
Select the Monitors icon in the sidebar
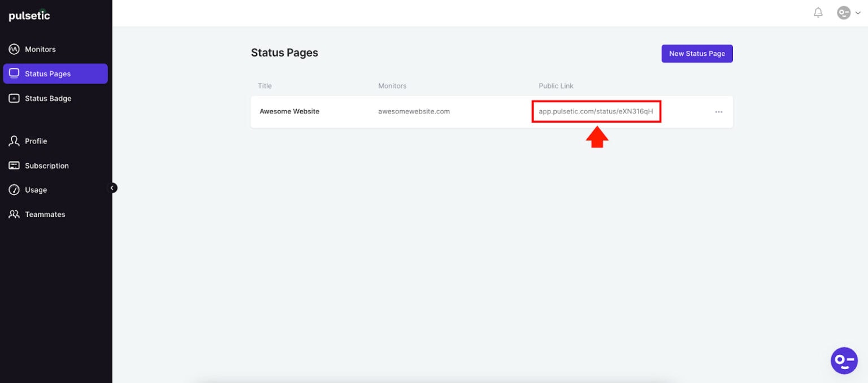tap(14, 49)
